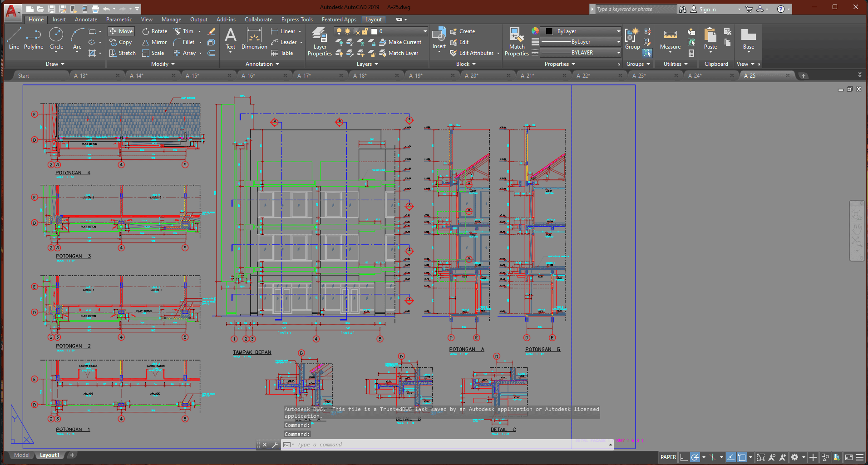Image resolution: width=868 pixels, height=465 pixels.
Task: Select the Polyline draw tool
Action: pos(33,38)
